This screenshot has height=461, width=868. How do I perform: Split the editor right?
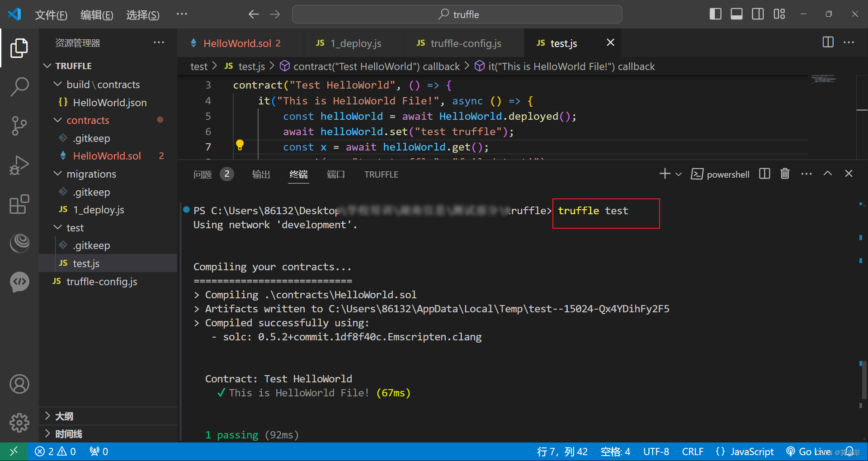pyautogui.click(x=828, y=42)
